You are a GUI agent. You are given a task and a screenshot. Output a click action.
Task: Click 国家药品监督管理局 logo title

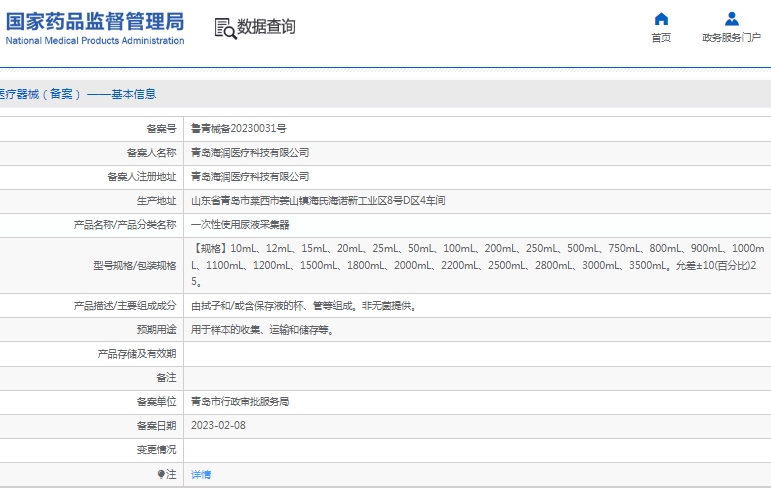[x=95, y=22]
